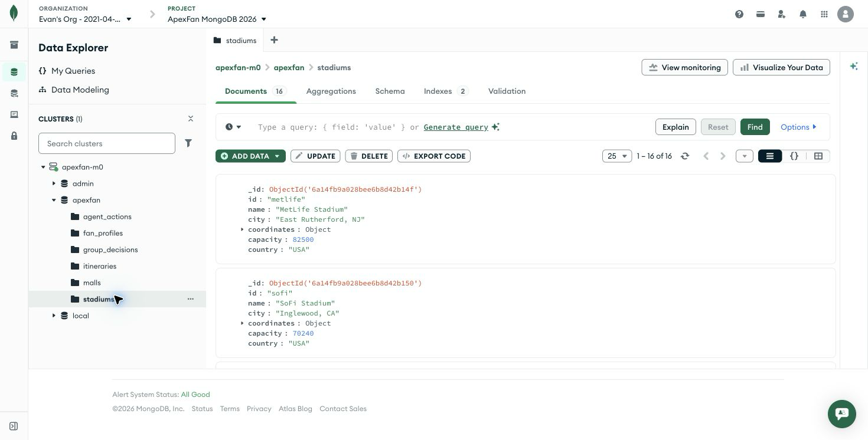Open the Data Explorer database sidebar icon
The height and width of the screenshot is (440, 868).
coord(14,72)
